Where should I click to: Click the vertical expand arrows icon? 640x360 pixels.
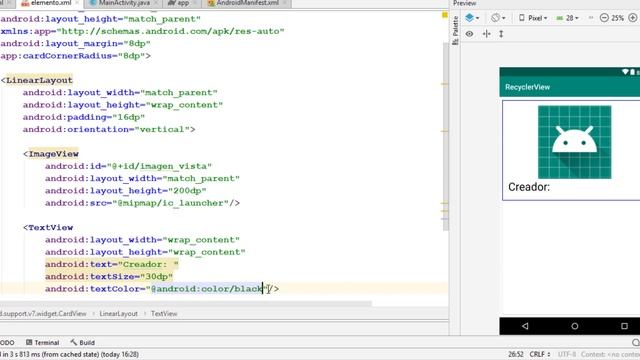[x=501, y=34]
